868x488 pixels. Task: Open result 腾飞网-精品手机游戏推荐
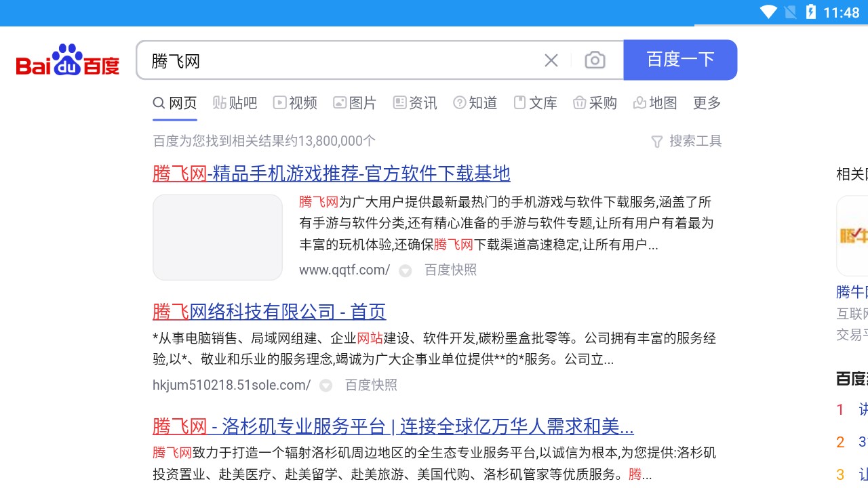click(x=331, y=174)
